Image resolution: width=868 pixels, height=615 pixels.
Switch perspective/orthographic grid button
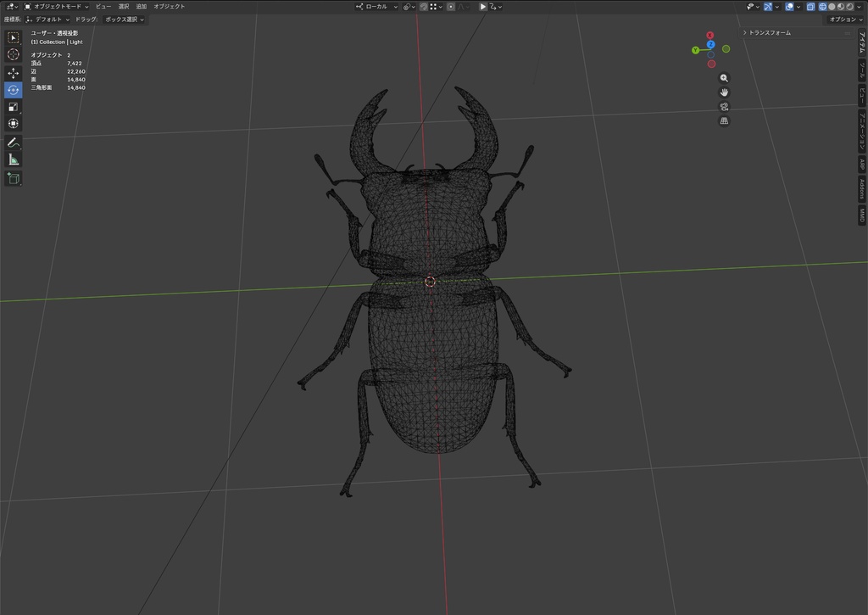[724, 121]
